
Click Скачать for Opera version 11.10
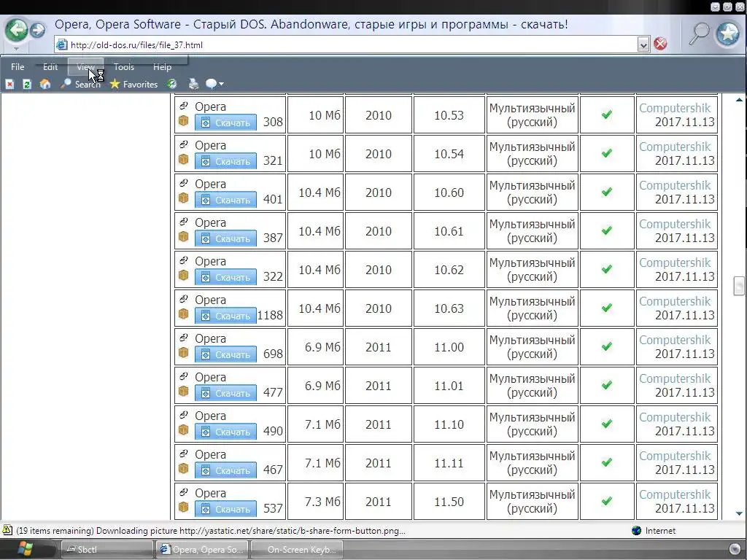click(225, 432)
